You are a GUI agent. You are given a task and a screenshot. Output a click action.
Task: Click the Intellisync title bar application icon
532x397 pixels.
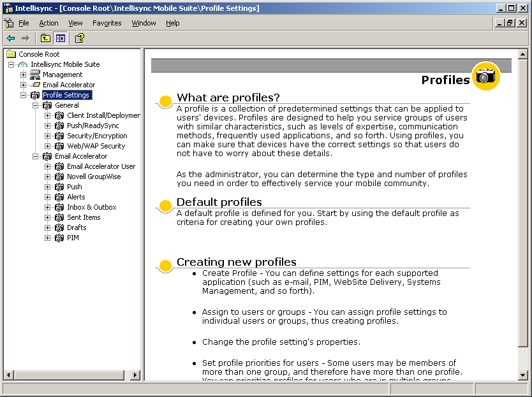8,8
